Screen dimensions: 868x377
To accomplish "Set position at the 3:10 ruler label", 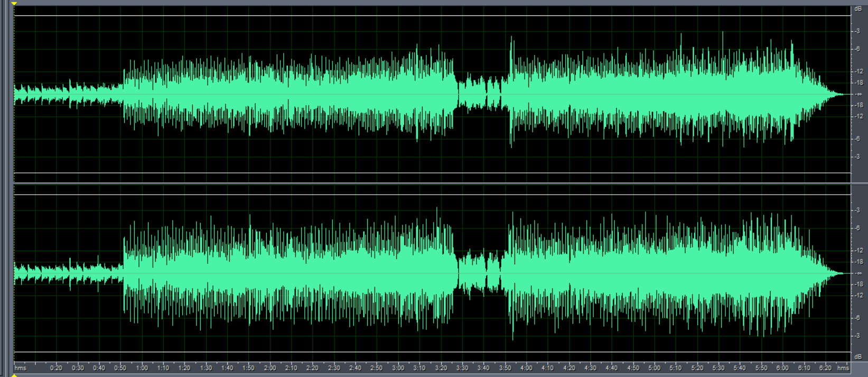I will coord(419,368).
